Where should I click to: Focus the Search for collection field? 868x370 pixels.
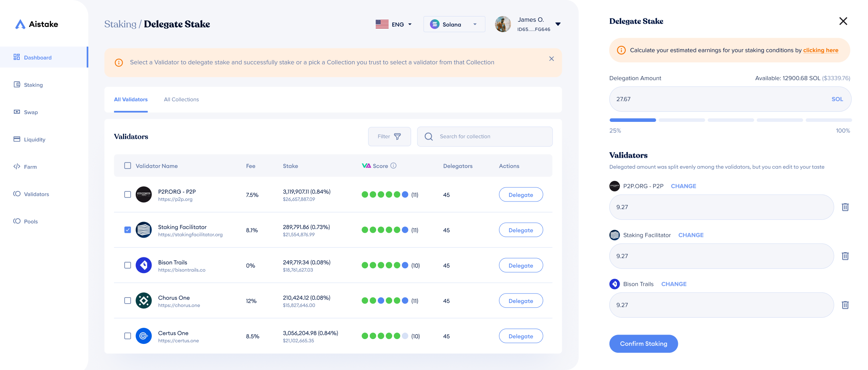[485, 137]
